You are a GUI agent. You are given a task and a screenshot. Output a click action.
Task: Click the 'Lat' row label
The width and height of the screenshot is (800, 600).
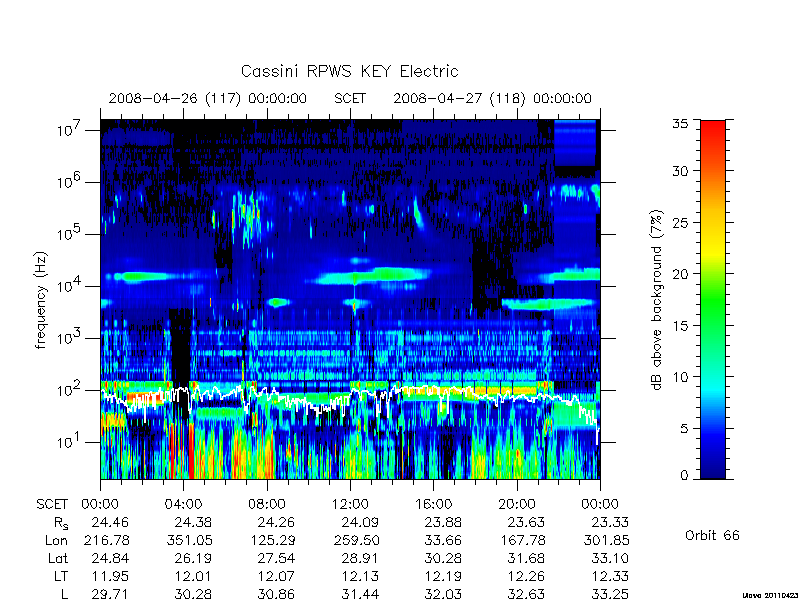[x=58, y=559]
